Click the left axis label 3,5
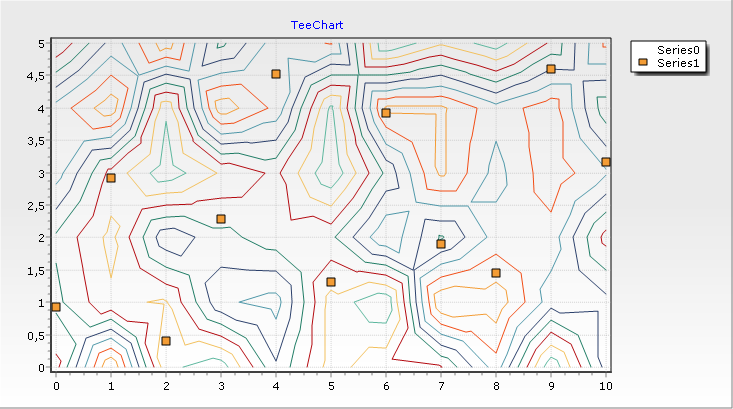The width and height of the screenshot is (733, 409). [36, 141]
